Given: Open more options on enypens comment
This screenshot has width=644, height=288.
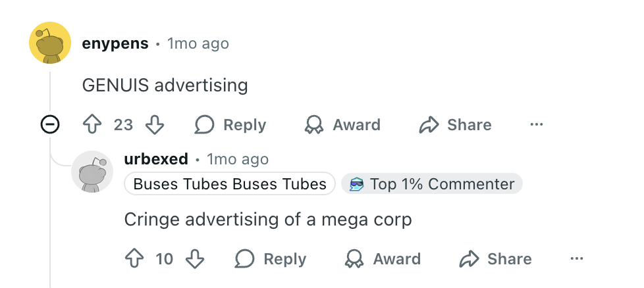Looking at the screenshot, I should click(537, 125).
